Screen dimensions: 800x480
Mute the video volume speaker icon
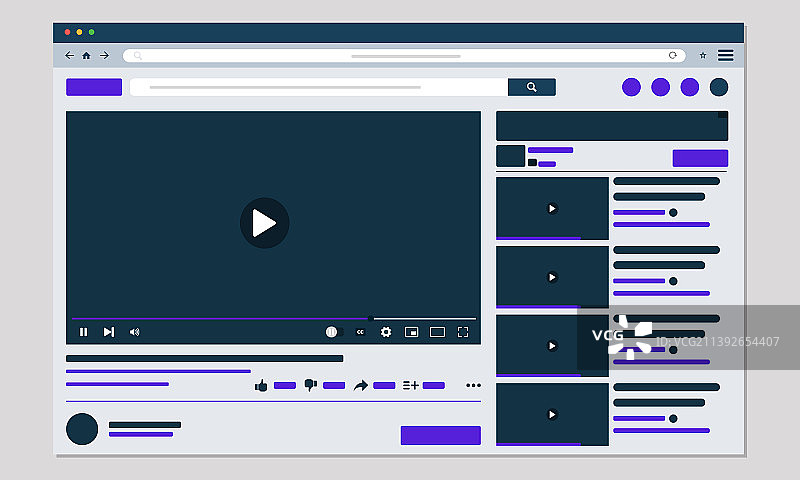click(134, 332)
